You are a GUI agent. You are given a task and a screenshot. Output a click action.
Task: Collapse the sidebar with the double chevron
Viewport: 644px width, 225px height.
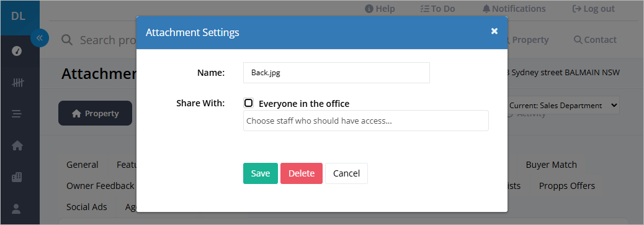[40, 39]
